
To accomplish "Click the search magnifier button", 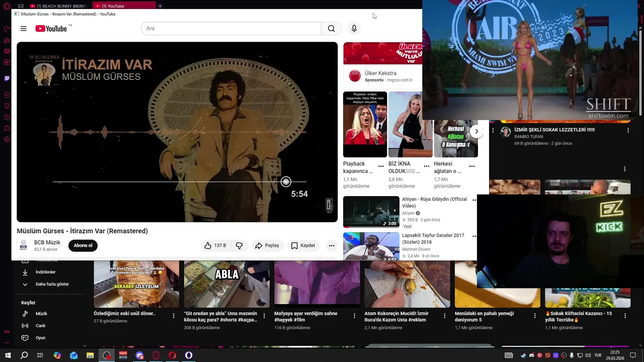I will point(331,29).
